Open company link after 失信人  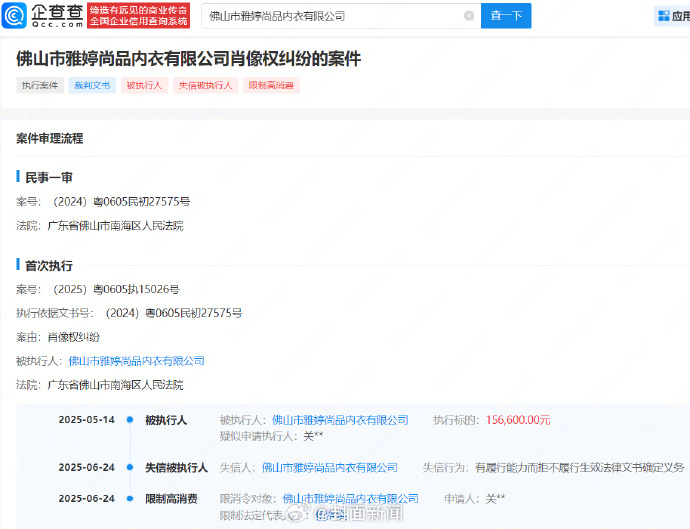[330, 467]
